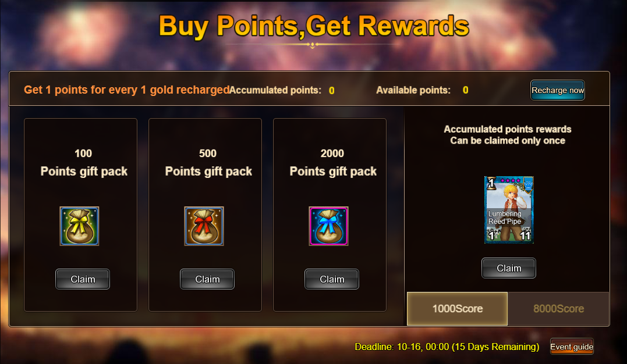This screenshot has width=627, height=364.
Task: Click the 500 Points gift pack title
Action: pyautogui.click(x=208, y=163)
